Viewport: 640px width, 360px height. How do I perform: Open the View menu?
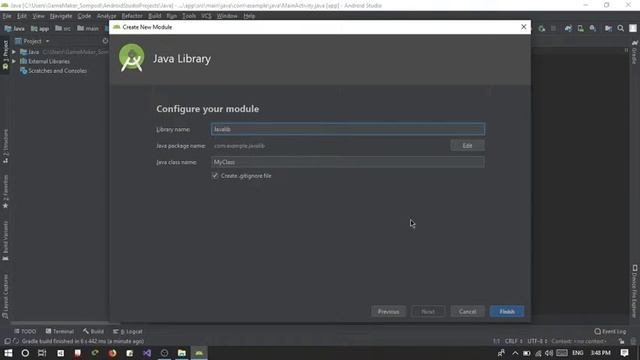38,16
